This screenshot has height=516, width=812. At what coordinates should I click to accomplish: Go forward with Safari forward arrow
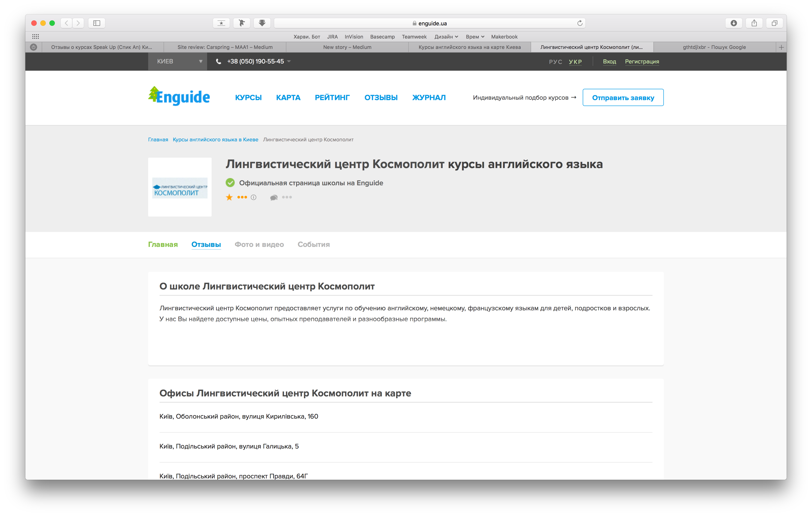[x=78, y=23]
